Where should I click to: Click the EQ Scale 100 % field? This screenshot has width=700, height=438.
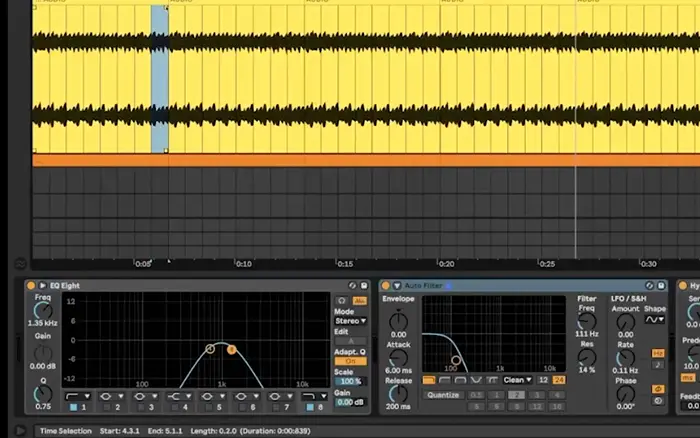tap(349, 382)
